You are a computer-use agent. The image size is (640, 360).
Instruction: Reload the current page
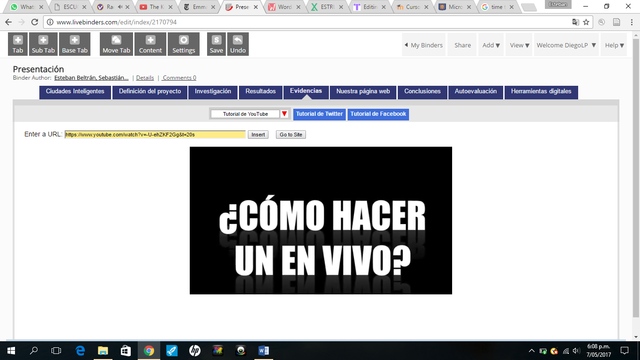click(35, 22)
